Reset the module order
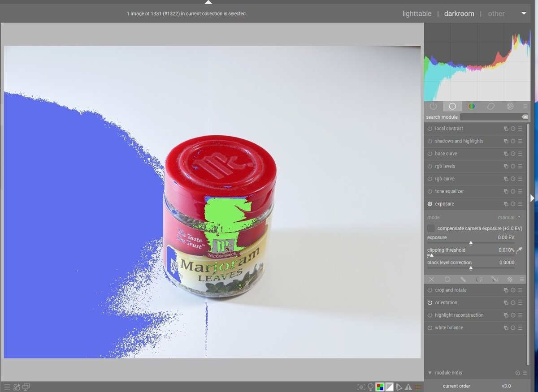538x392 pixels. click(x=518, y=373)
